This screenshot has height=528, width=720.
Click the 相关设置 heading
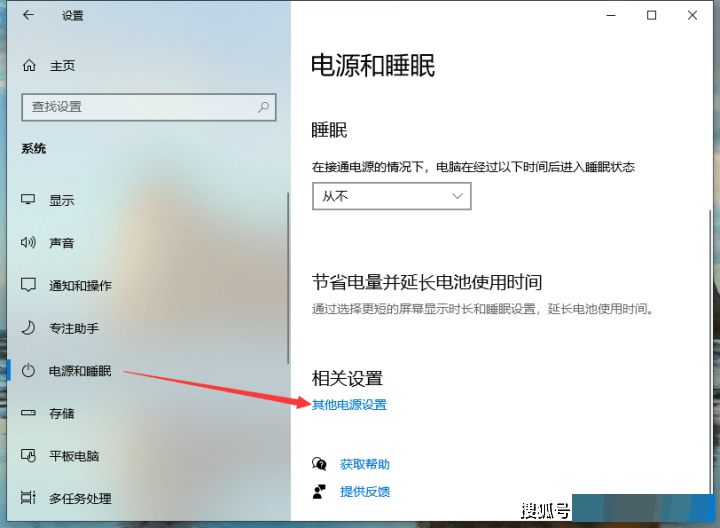coord(347,379)
